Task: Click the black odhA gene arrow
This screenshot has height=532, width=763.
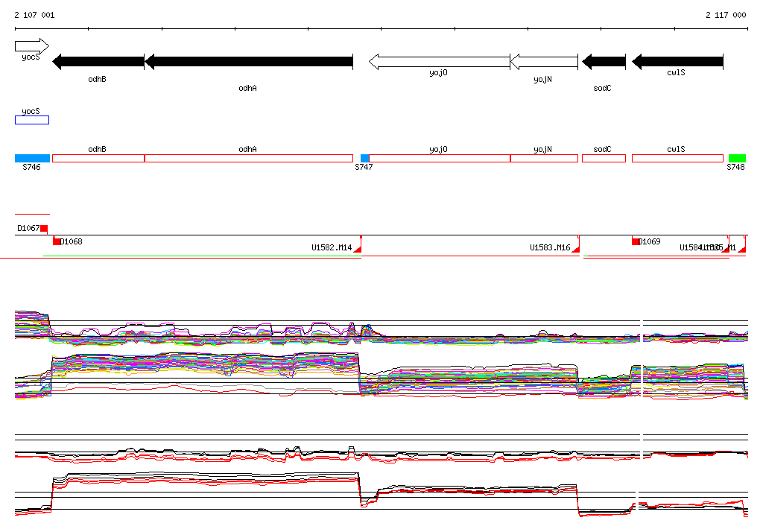Action: coord(249,62)
